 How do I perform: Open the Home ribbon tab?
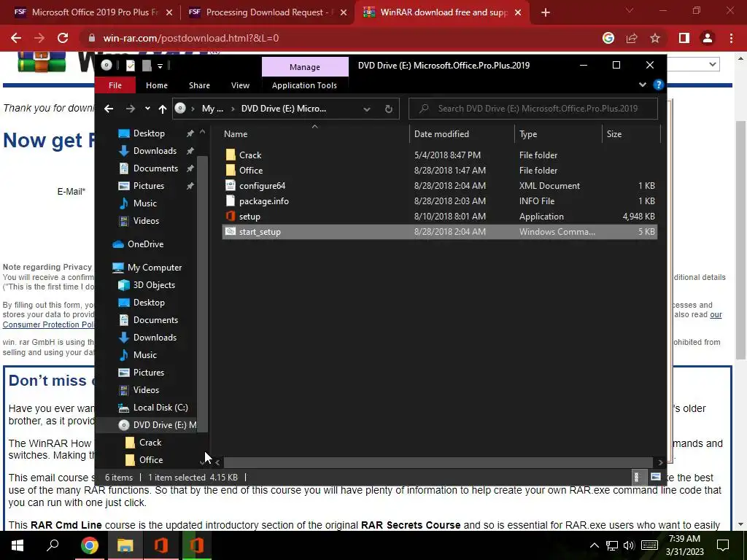(x=157, y=85)
